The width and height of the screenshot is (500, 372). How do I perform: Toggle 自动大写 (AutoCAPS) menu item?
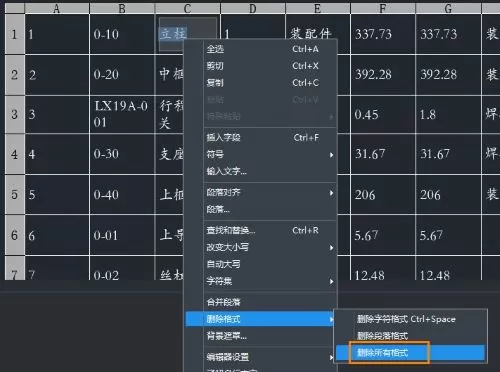[x=261, y=264]
